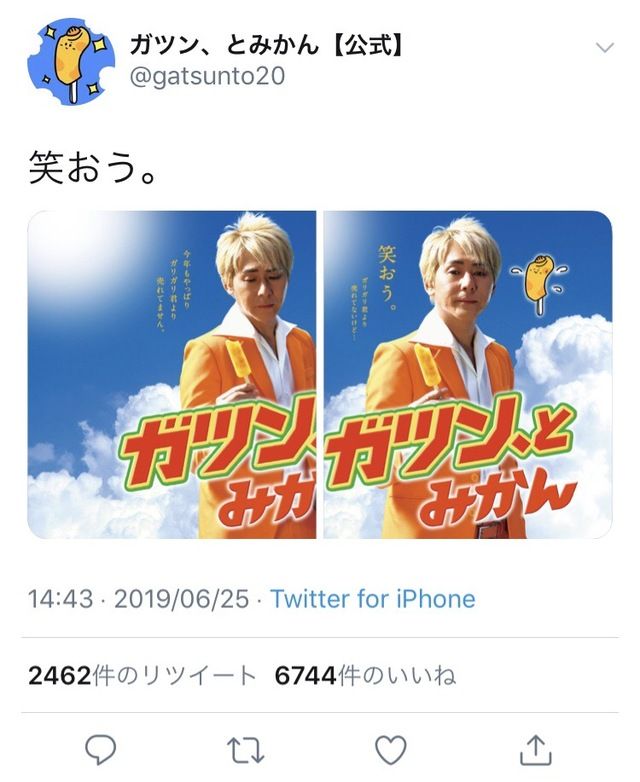The width and height of the screenshot is (640, 782).
Task: View the 2462件のリツイート list
Action: coord(142,676)
